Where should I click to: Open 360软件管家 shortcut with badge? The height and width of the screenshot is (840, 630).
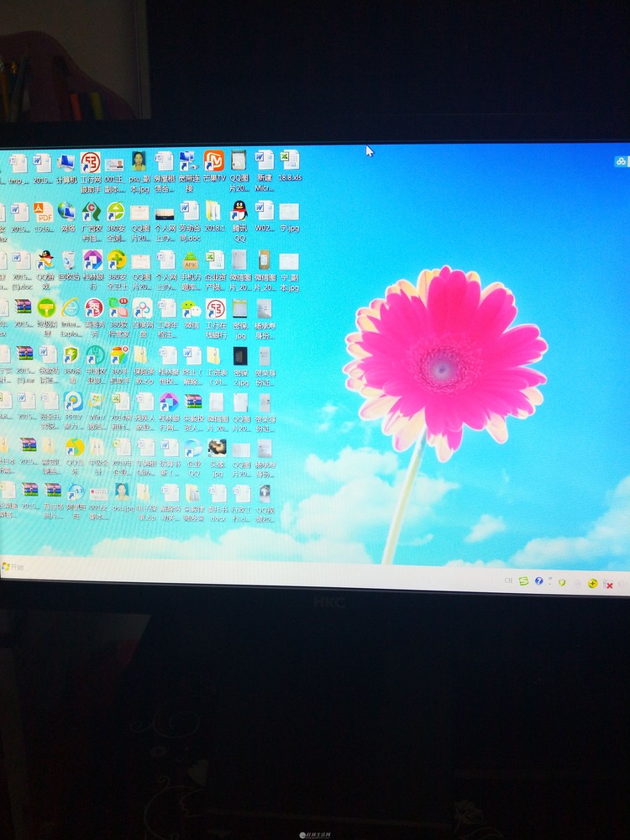click(x=118, y=318)
